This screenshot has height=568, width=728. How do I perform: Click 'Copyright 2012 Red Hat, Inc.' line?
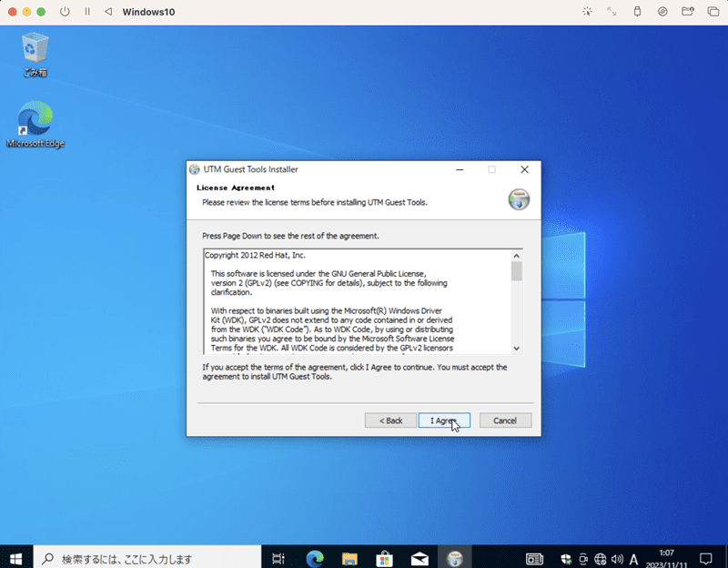click(x=255, y=256)
